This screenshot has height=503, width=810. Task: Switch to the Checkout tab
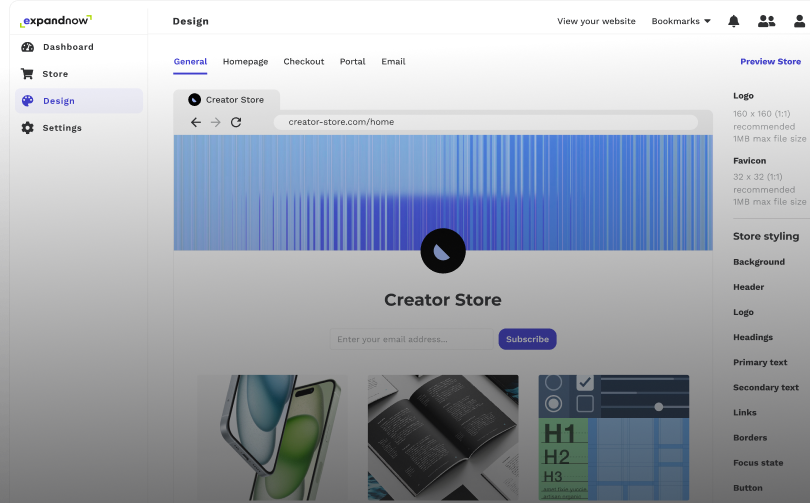[304, 62]
